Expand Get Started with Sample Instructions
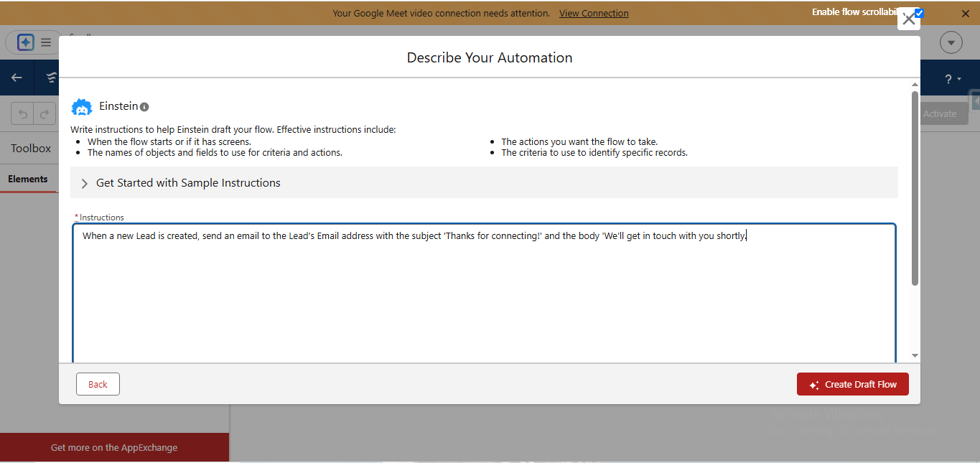 (484, 183)
